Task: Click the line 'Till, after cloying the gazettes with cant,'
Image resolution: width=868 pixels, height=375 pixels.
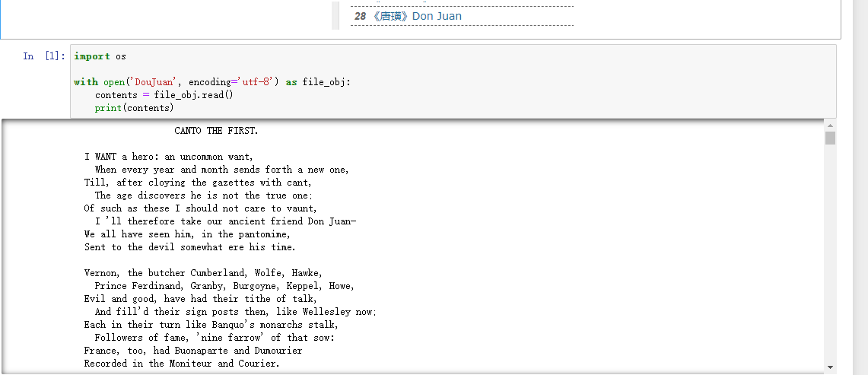Action: (199, 183)
